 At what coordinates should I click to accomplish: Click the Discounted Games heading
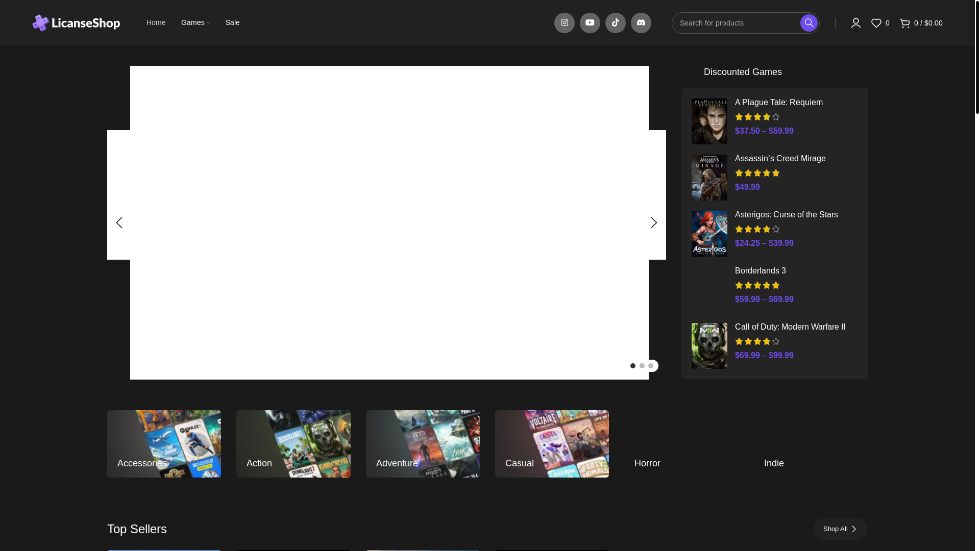pos(743,72)
